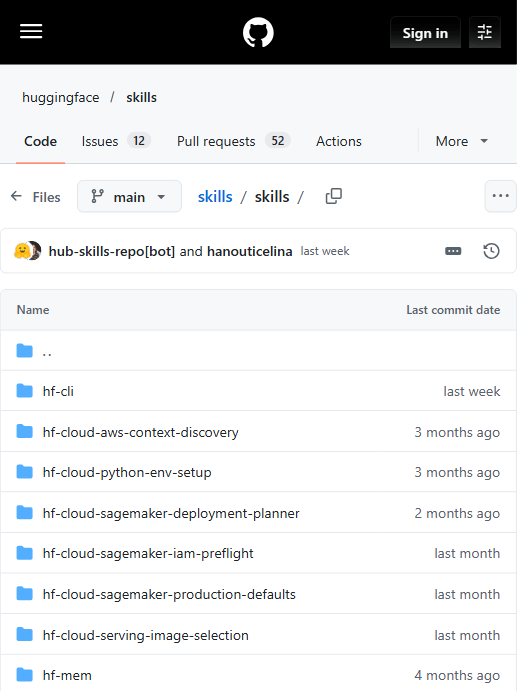The height and width of the screenshot is (691, 517).
Task: Click the 'Name' column header
Action: pos(33,310)
